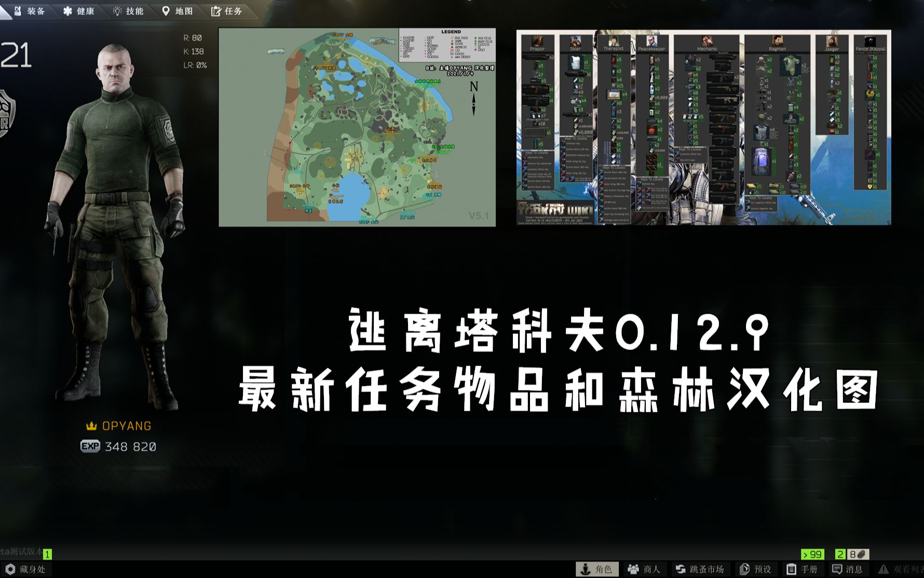Click the crown icon beside OPYANG
This screenshot has height=578, width=924.
92,425
